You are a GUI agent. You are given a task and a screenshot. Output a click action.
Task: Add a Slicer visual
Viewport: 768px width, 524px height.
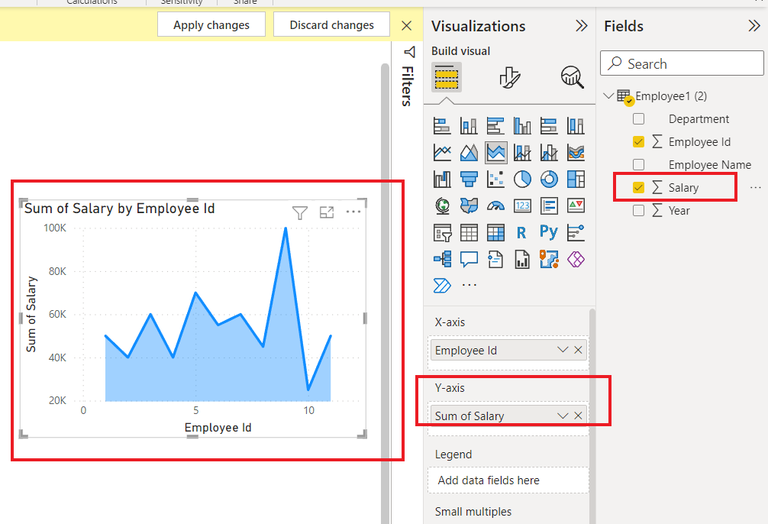coord(442,233)
